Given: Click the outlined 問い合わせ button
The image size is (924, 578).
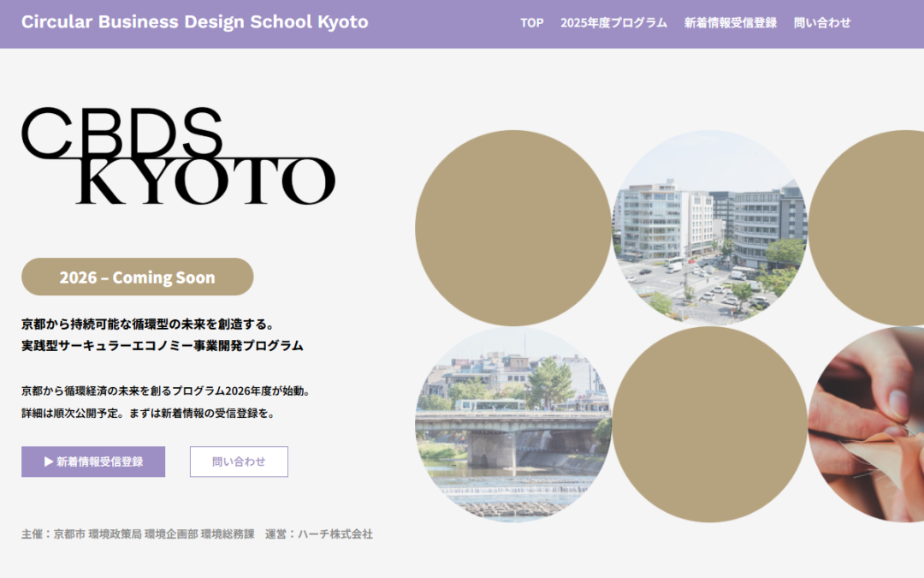Looking at the screenshot, I should pyautogui.click(x=239, y=462).
